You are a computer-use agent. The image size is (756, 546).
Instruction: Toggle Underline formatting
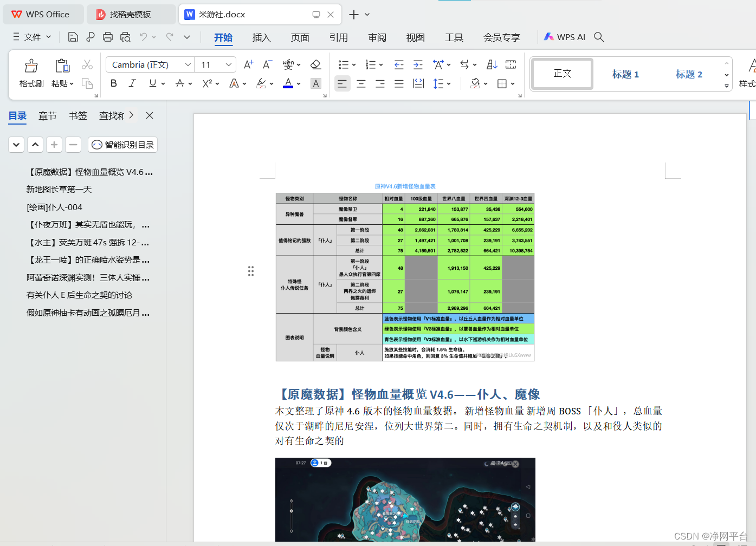(153, 83)
